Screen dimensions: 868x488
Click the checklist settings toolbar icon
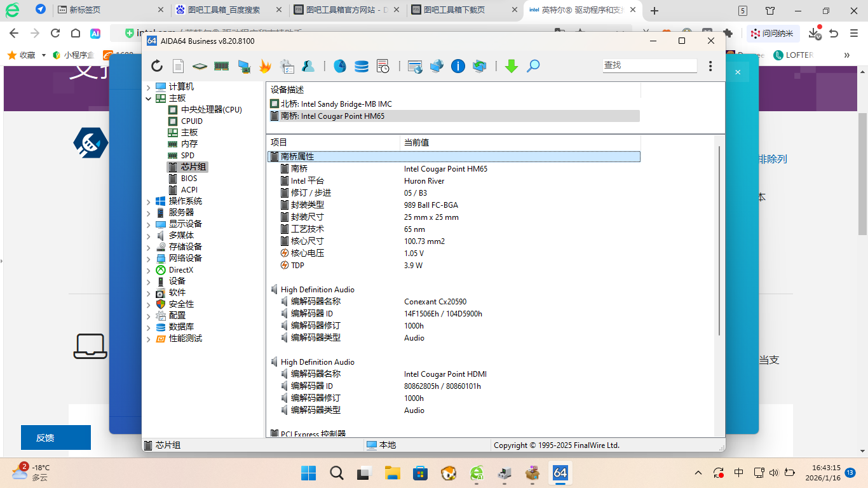tap(287, 66)
